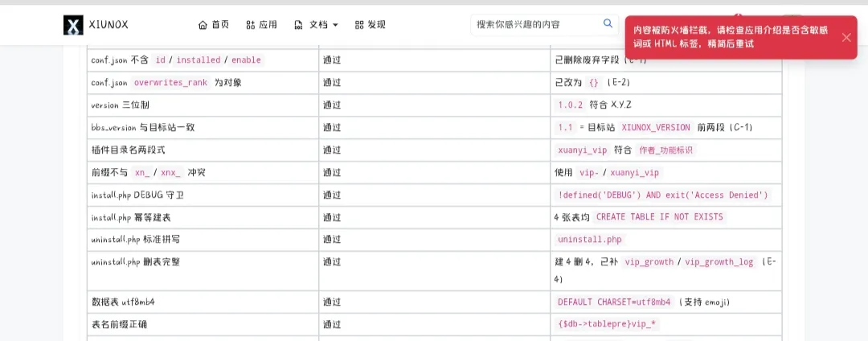Expand the 文档 dropdown caret
The width and height of the screenshot is (868, 341).
tap(335, 26)
